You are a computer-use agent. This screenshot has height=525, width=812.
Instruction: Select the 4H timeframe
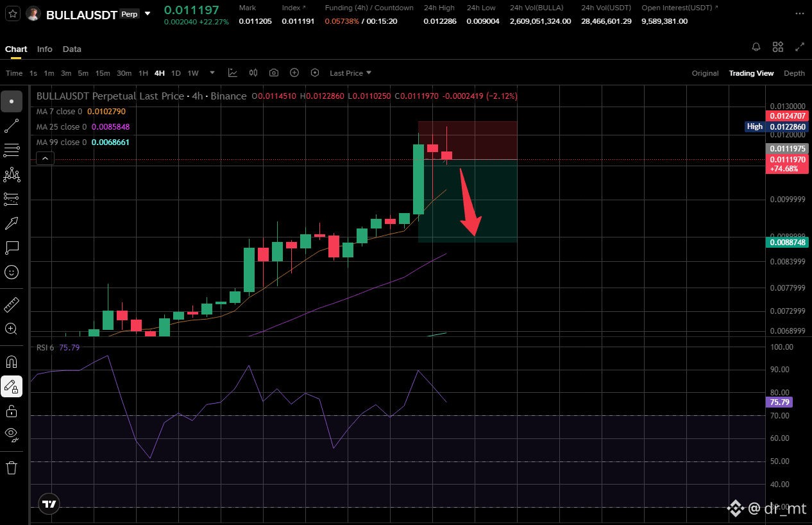pos(160,73)
